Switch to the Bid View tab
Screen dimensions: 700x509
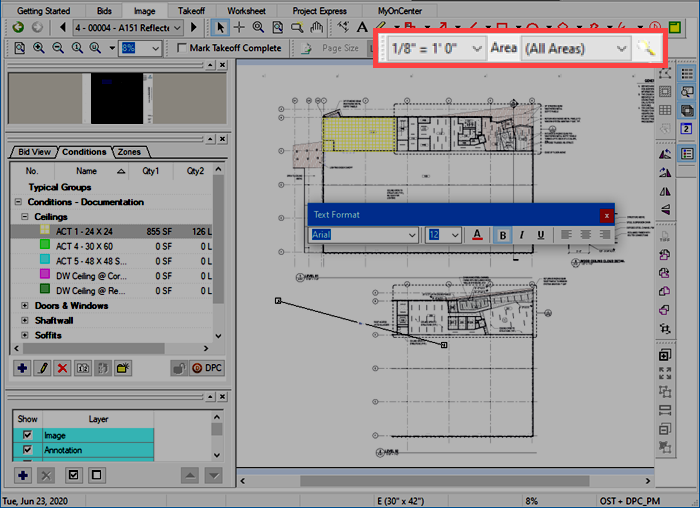[34, 152]
